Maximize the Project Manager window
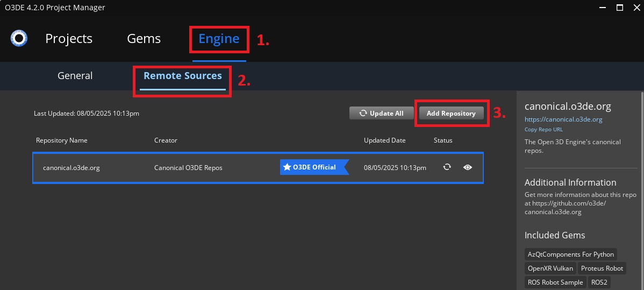 pos(620,8)
